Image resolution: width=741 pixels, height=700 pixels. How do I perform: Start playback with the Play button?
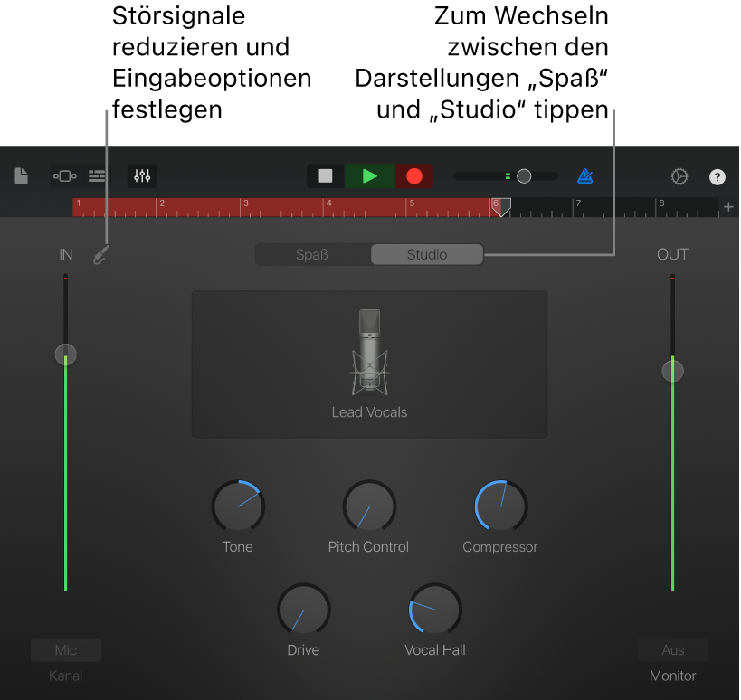tap(369, 176)
